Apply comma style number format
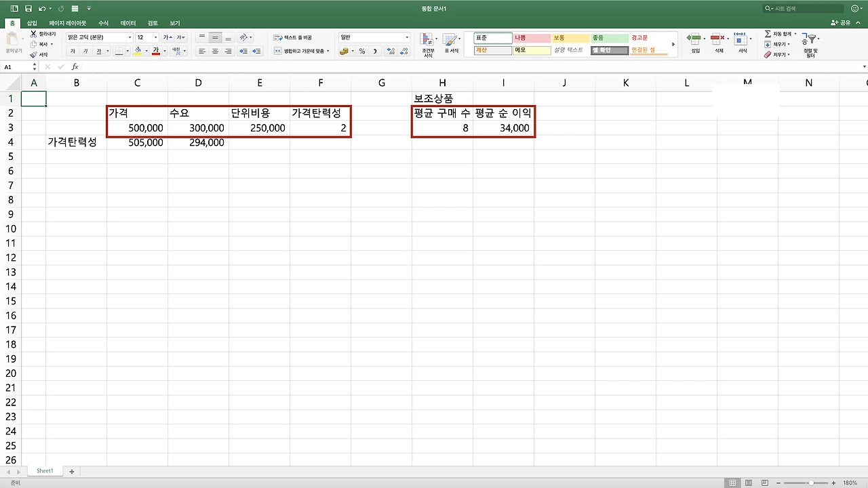Screen dimensions: 868x488 click(x=375, y=51)
